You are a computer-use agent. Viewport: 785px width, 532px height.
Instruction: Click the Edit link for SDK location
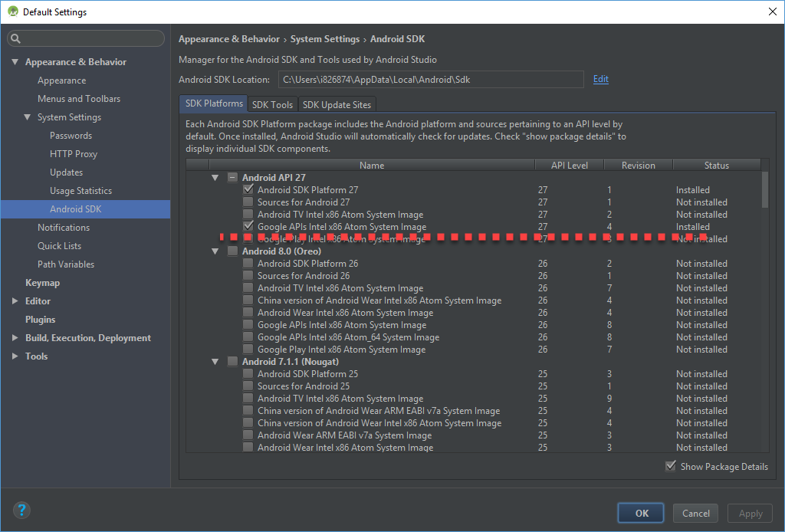click(601, 79)
